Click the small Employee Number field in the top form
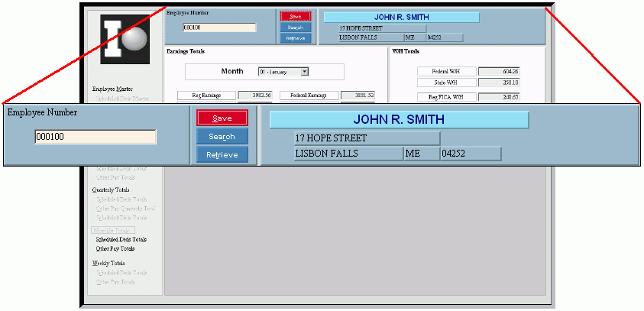This screenshot has width=644, height=311. (219, 28)
